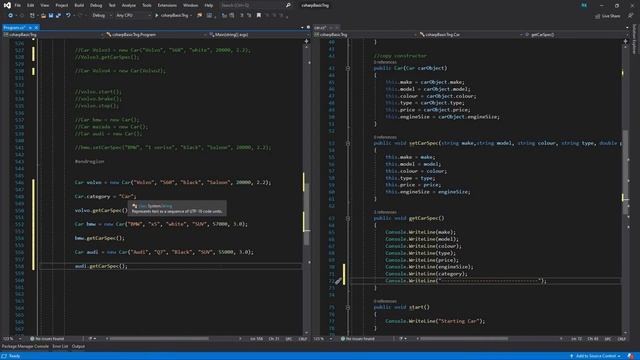Click the Open File folder icon

(43, 16)
